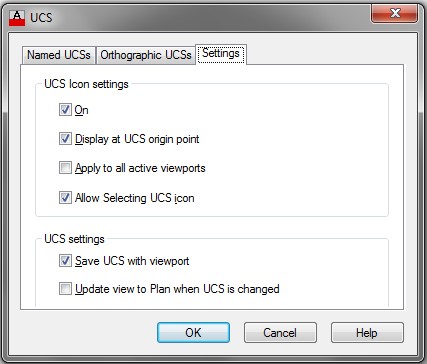427x364 pixels.
Task: Click the 'Apply to all active viewports' label text
Action: coord(140,168)
